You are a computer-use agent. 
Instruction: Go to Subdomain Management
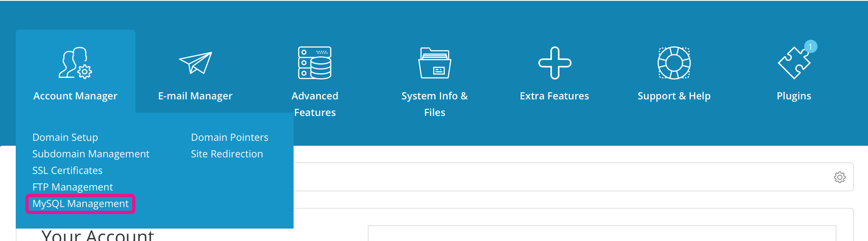pos(91,154)
